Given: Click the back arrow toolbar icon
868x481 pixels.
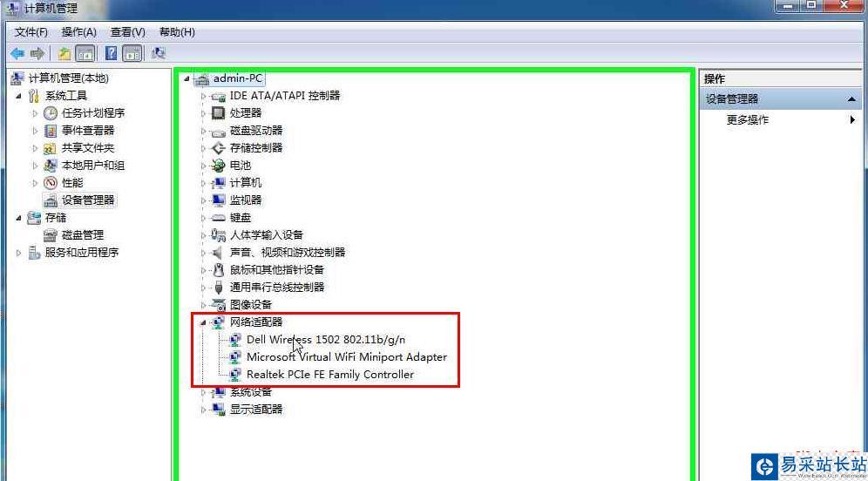Looking at the screenshot, I should [17, 54].
